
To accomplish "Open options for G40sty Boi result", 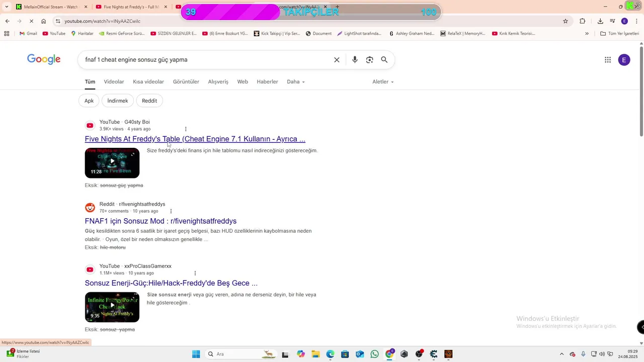I will [x=186, y=129].
